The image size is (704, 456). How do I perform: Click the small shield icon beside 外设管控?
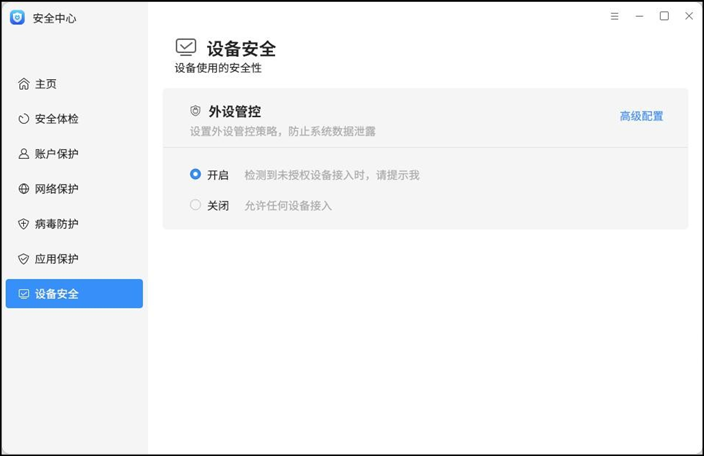[x=195, y=111]
